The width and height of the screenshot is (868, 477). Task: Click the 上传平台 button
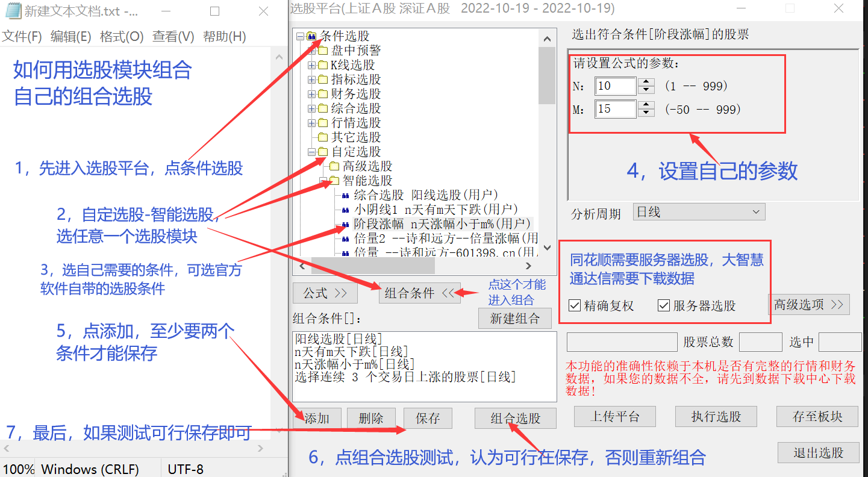coord(614,416)
